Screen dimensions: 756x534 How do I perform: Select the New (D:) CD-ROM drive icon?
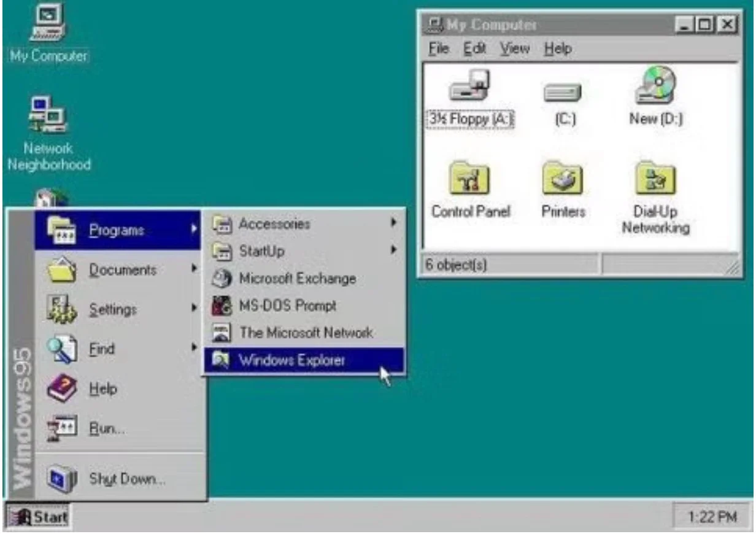[655, 85]
